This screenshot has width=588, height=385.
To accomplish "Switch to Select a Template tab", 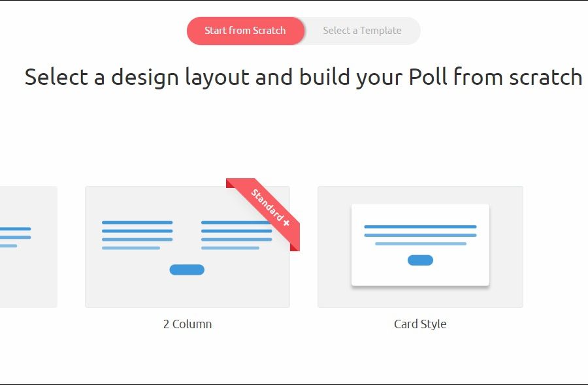I will 362,31.
